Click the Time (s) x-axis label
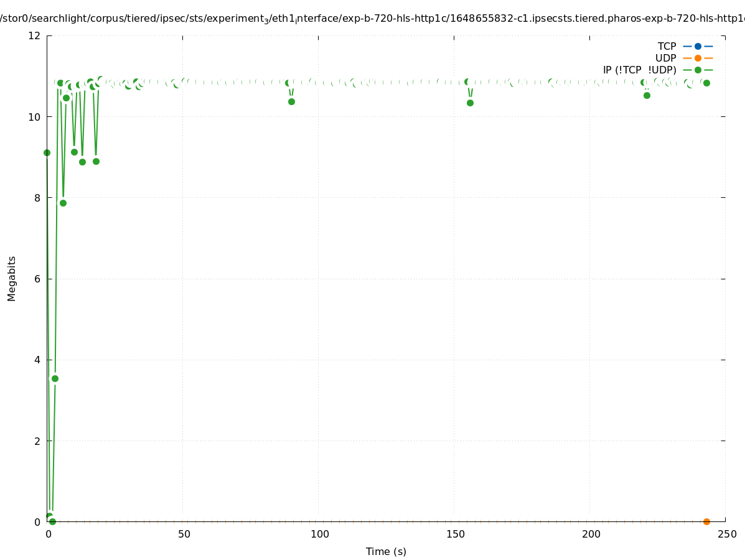Image resolution: width=745 pixels, height=560 pixels. click(x=386, y=551)
